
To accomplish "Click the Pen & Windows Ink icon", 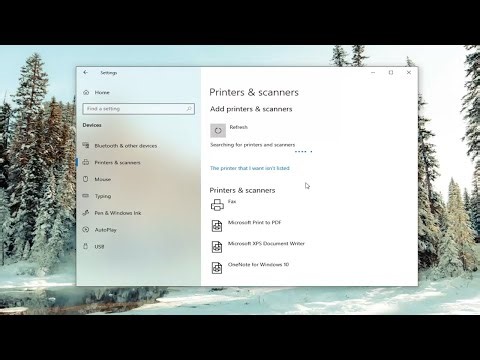I will pos(86,212).
